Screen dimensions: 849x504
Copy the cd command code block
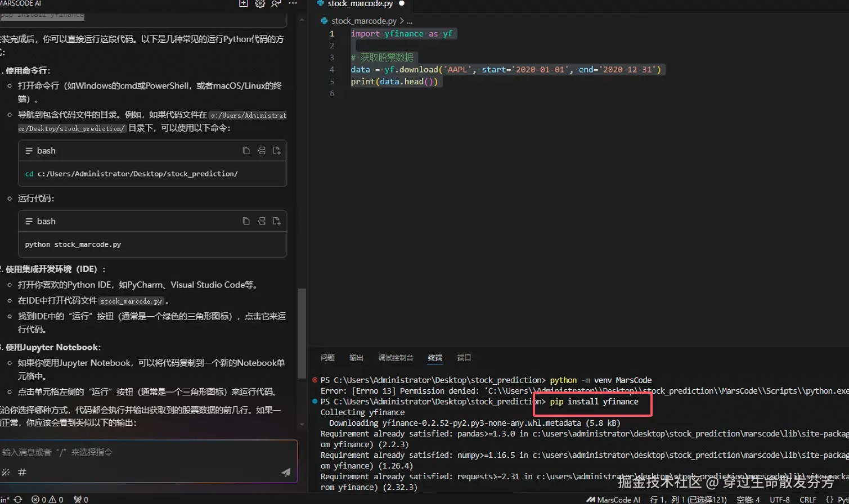click(x=246, y=151)
